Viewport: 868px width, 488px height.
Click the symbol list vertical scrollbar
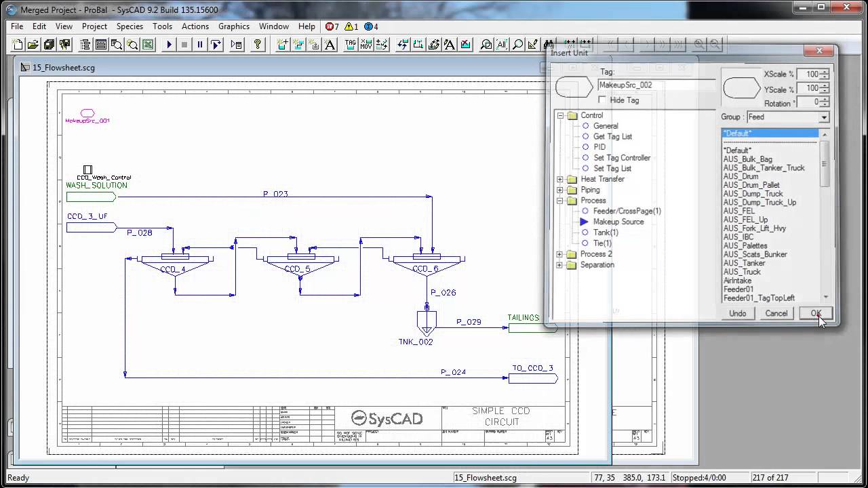(825, 215)
